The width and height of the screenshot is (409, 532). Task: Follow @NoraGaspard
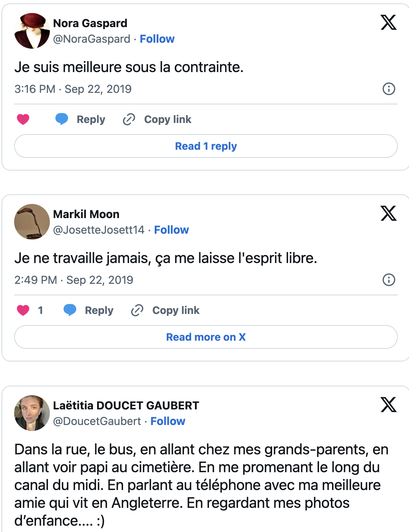click(x=157, y=39)
